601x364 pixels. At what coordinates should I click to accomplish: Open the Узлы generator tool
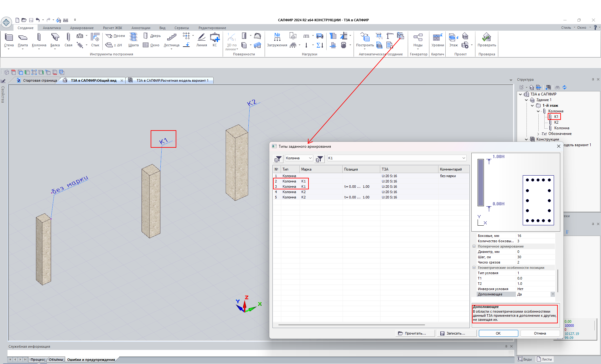pyautogui.click(x=418, y=40)
